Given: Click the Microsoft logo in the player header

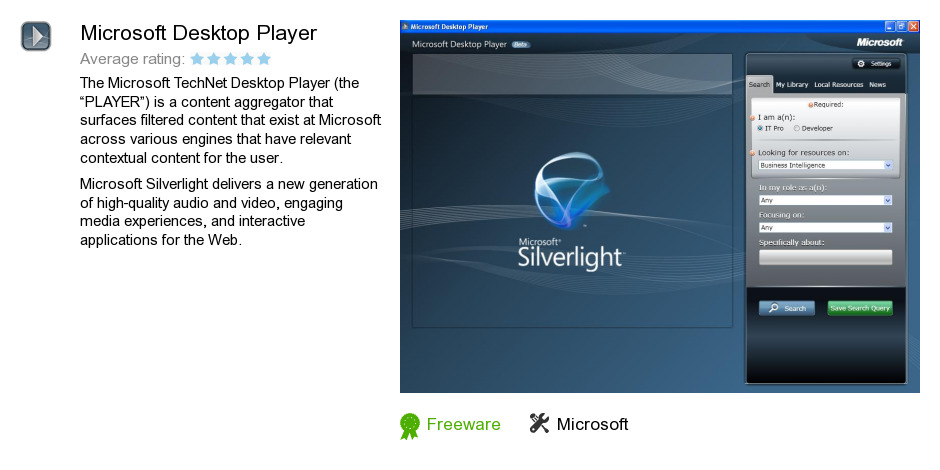Looking at the screenshot, I should [879, 43].
